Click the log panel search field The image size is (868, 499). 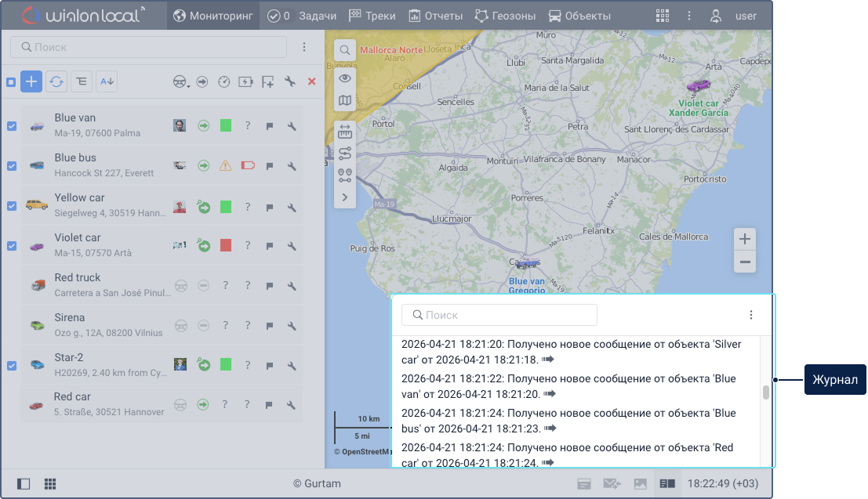coord(499,315)
